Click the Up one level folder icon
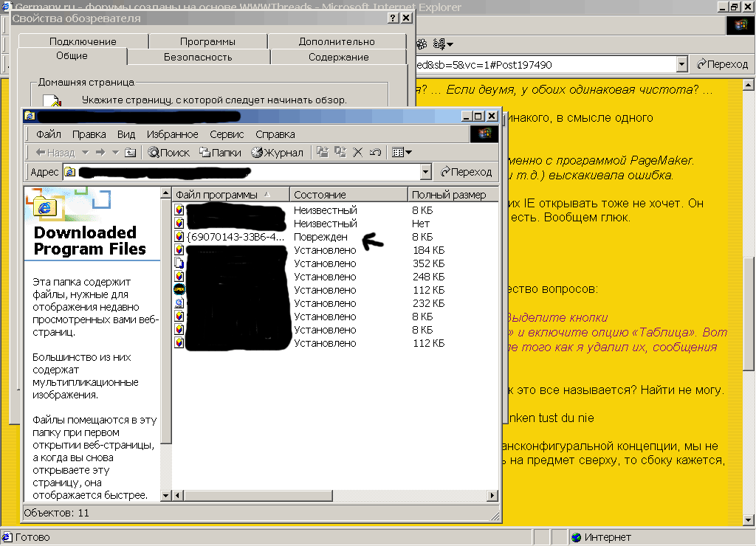Image resolution: width=756 pixels, height=546 pixels. [130, 153]
